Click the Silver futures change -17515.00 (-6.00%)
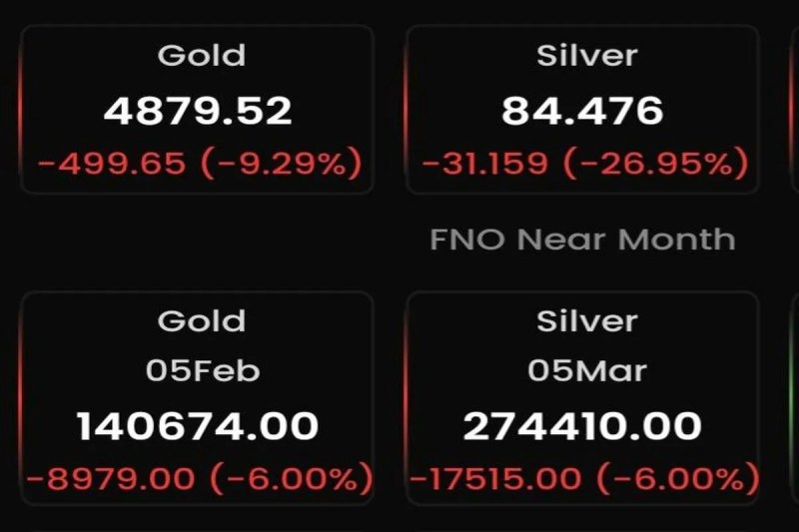Image resolution: width=799 pixels, height=532 pixels. coord(584,479)
